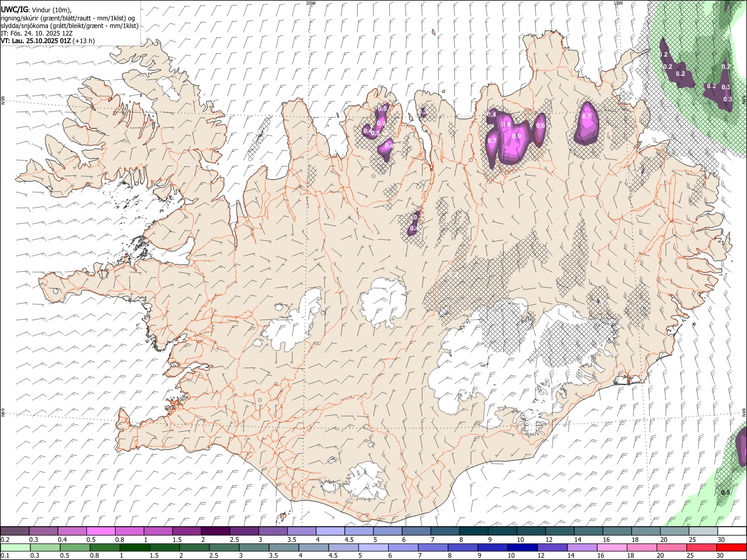Select the dark green swatch between 1 and 1.5
Viewport: 747px width, 560px height.
coord(135,548)
